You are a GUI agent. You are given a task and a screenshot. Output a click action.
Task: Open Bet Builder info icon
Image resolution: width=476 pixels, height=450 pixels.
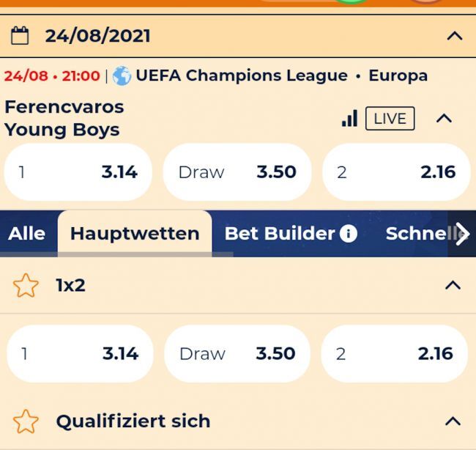click(348, 234)
